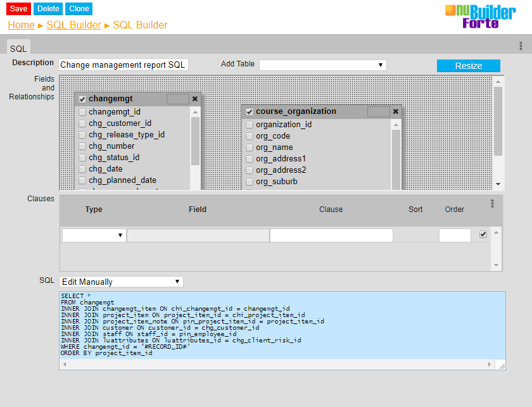Enable the org_name field checkbox
Image resolution: width=532 pixels, height=407 pixels.
coord(250,147)
